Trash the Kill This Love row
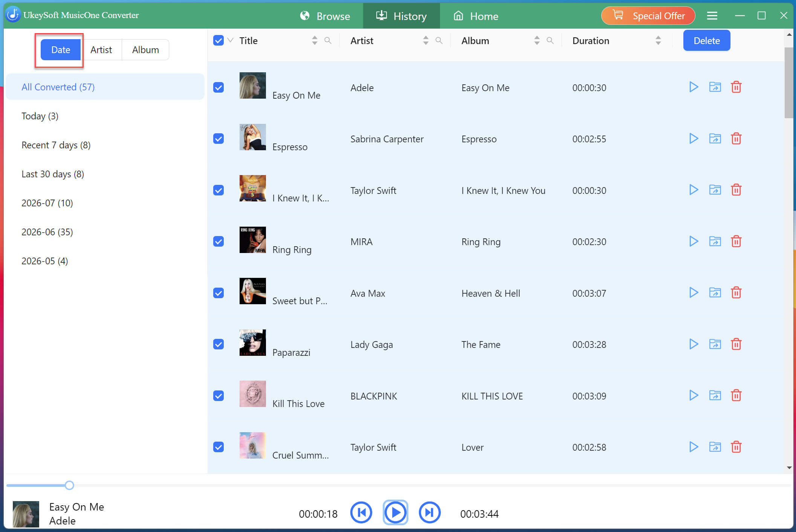Image resolution: width=796 pixels, height=532 pixels. click(x=736, y=395)
